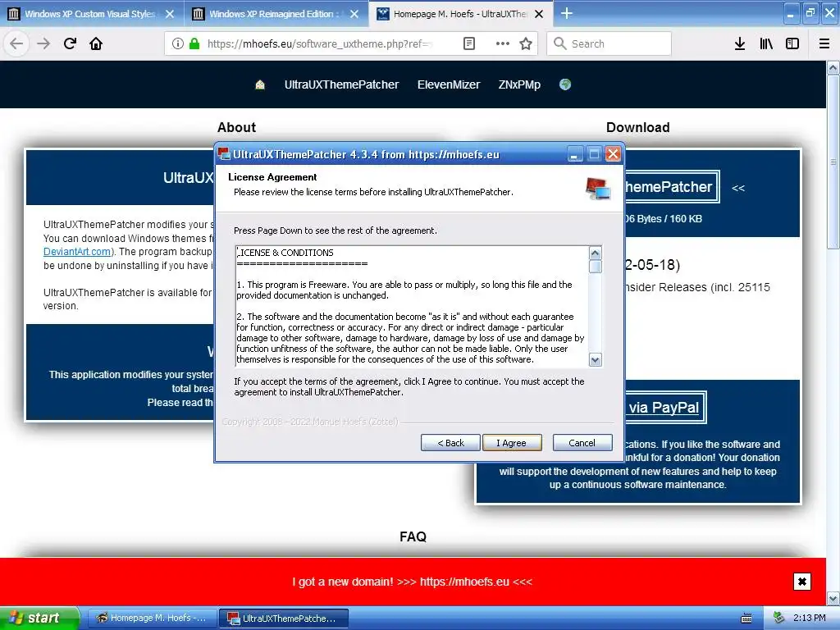Click the home icon in site navigation
The image size is (840, 630).
click(260, 84)
